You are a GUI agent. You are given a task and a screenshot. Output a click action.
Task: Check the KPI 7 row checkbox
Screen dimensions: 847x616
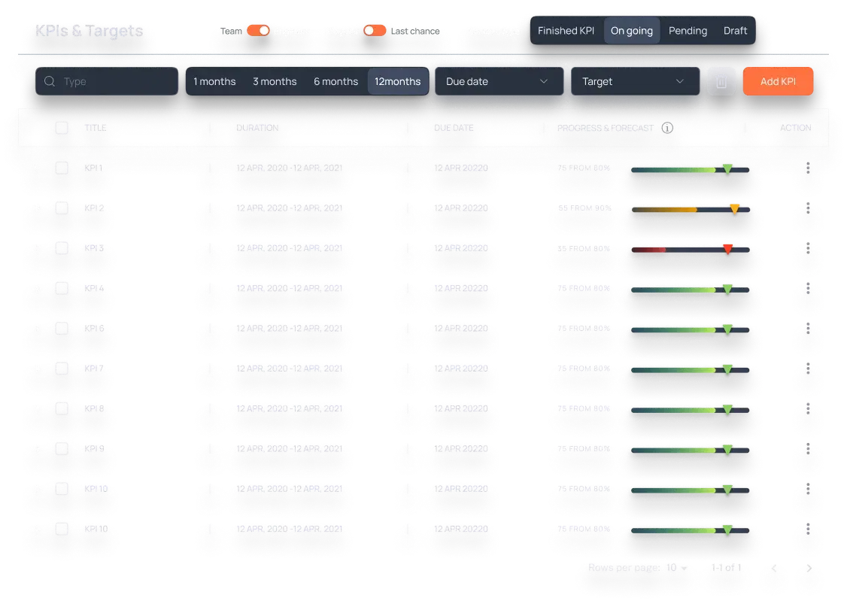62,369
